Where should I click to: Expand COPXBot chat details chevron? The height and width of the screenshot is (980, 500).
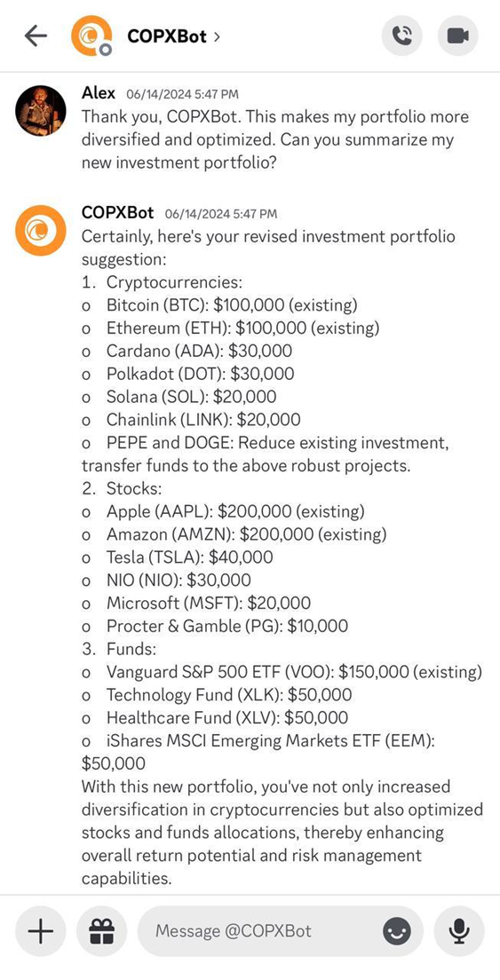coord(216,37)
